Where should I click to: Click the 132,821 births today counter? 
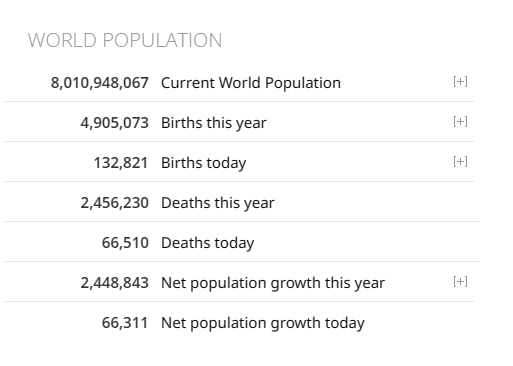(x=121, y=163)
